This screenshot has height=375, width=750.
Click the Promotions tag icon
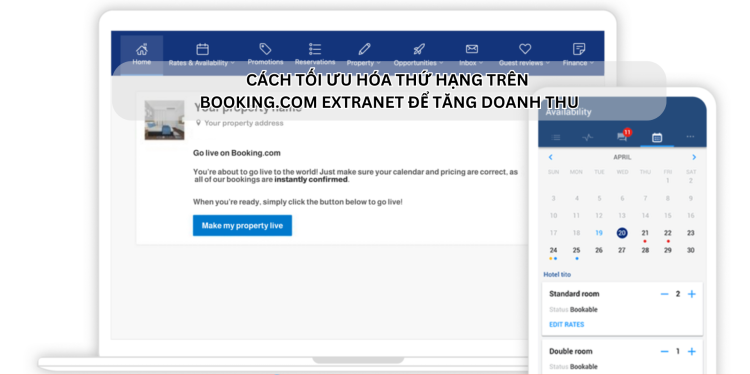click(265, 49)
